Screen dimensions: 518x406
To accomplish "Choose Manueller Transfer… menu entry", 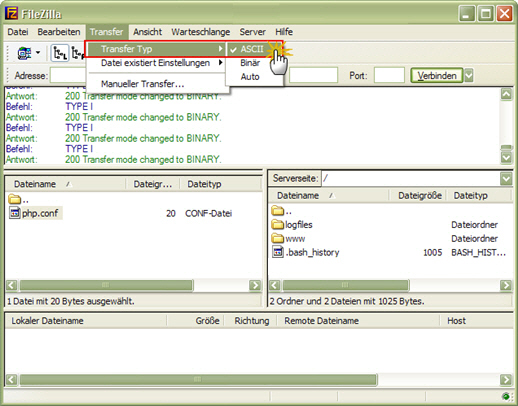I will pos(156,84).
